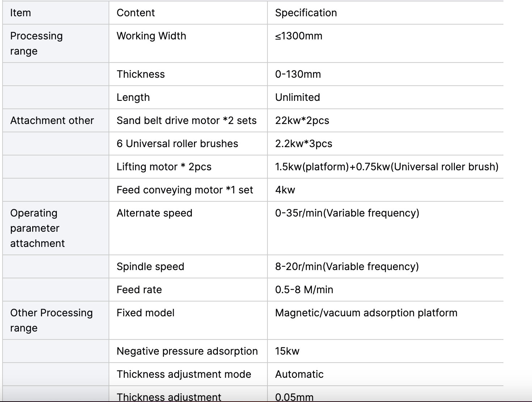
Task: Click Magnetic/vacuum adsorption platform text
Action: click(366, 313)
